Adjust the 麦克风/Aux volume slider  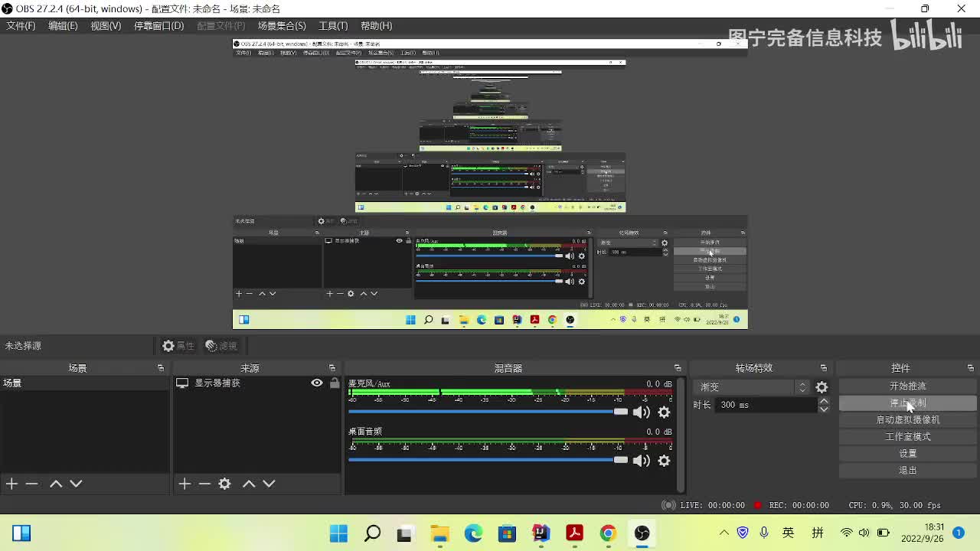point(488,412)
